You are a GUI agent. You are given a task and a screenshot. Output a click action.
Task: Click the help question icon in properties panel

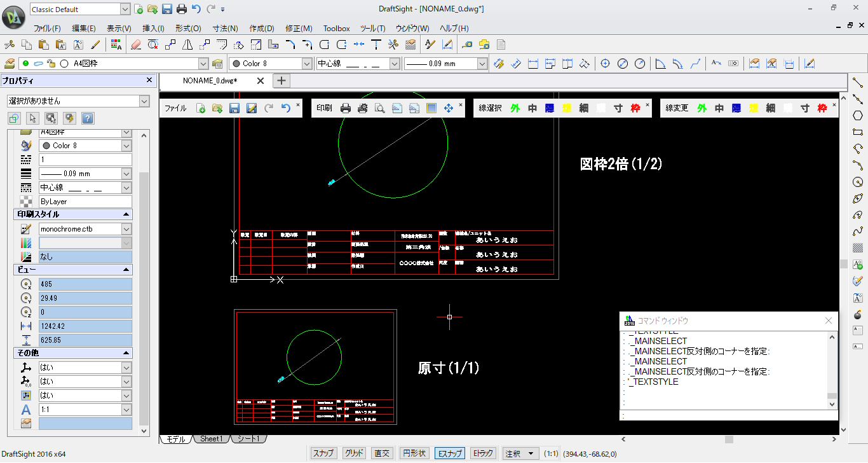click(88, 118)
